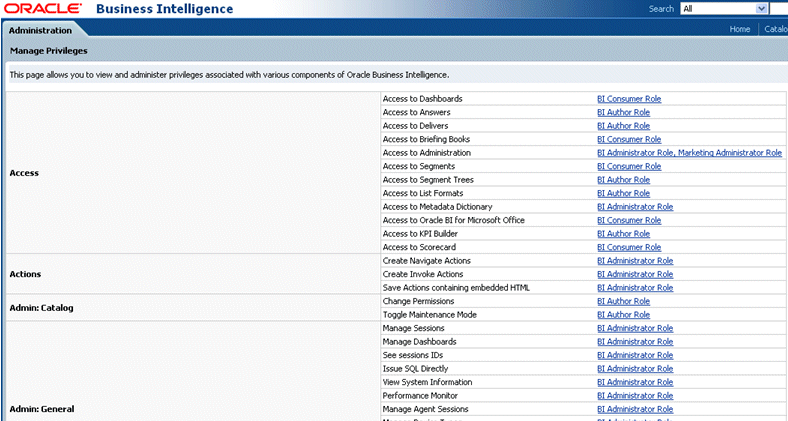Select the Access to Administration privilege text

click(x=427, y=153)
